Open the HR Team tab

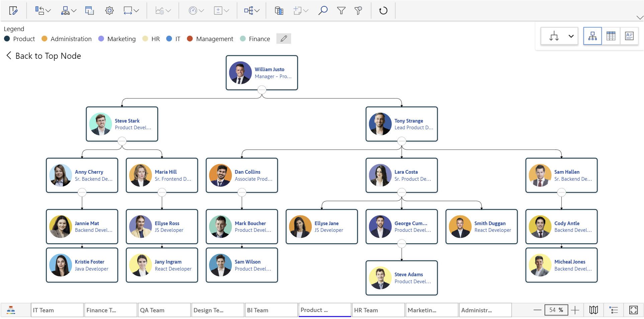(x=378, y=310)
